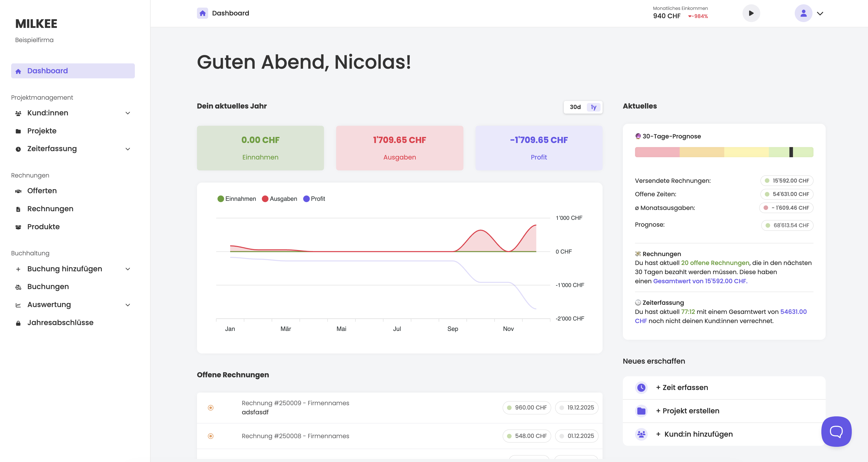Screen dimensions: 868x462
Task: Open the user profile avatar icon
Action: [x=803, y=13]
